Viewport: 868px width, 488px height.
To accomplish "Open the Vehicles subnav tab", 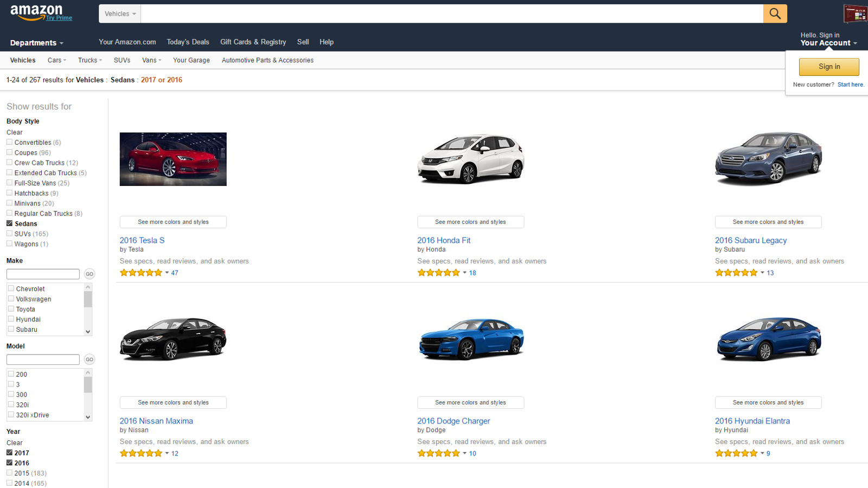I will pos(23,60).
